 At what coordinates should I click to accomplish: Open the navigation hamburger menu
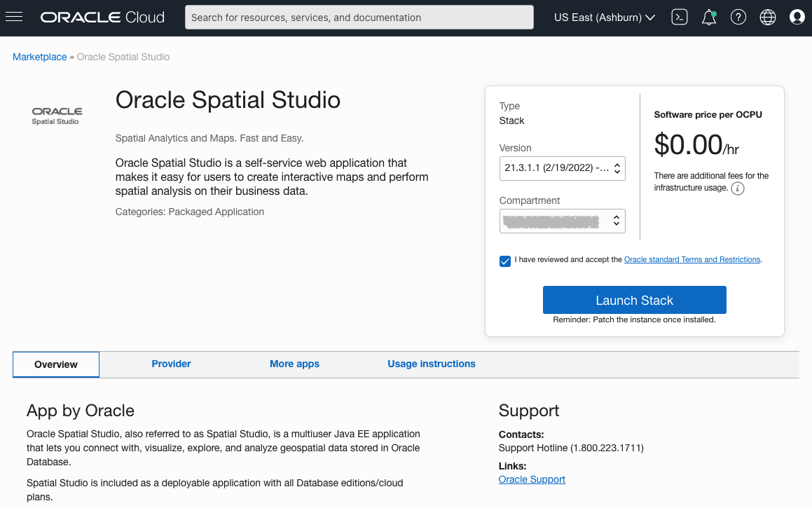click(14, 17)
